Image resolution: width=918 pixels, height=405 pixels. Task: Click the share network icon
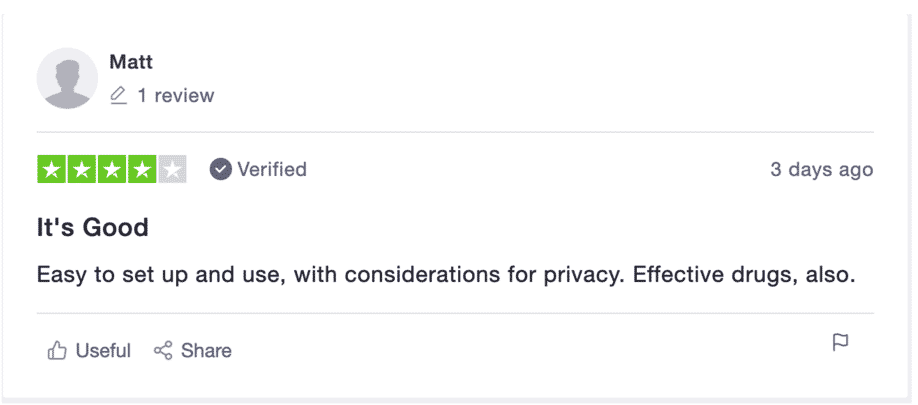(x=163, y=351)
